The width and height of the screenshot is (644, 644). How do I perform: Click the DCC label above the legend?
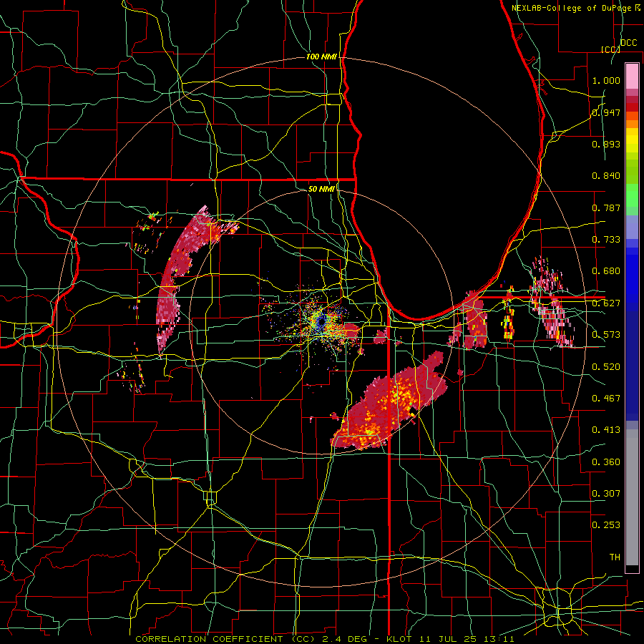[628, 43]
